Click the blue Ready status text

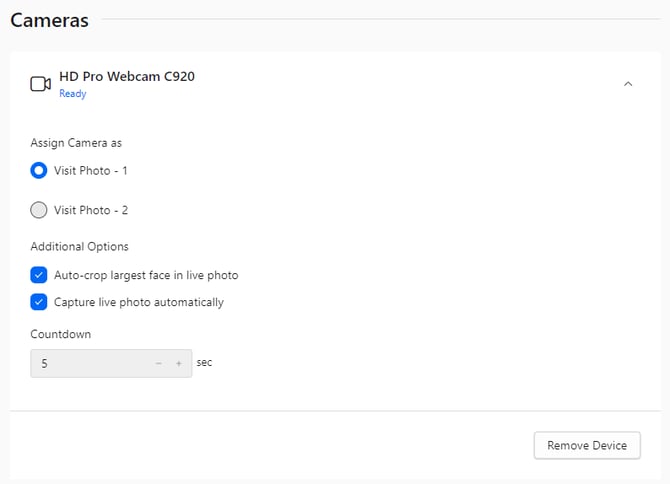[73, 94]
